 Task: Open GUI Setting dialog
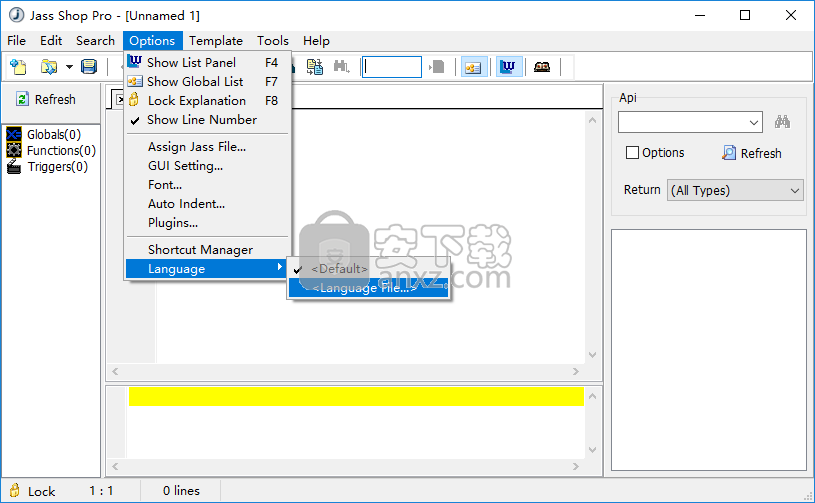click(x=207, y=166)
